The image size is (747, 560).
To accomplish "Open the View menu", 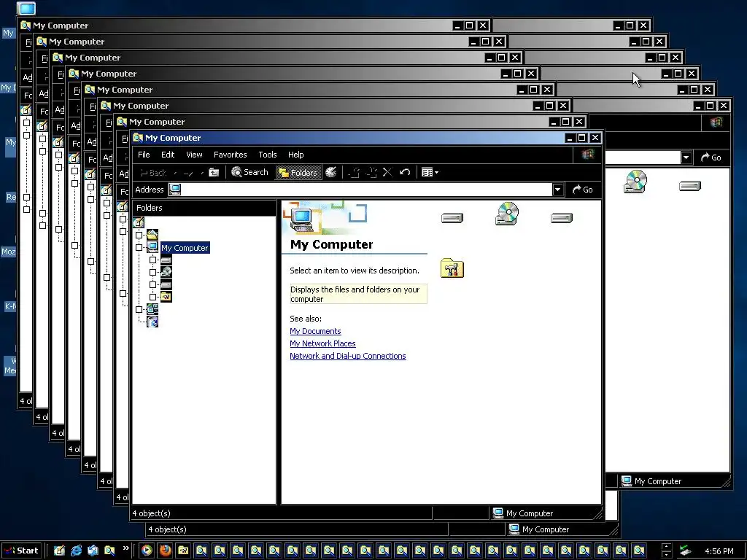I will coord(194,155).
